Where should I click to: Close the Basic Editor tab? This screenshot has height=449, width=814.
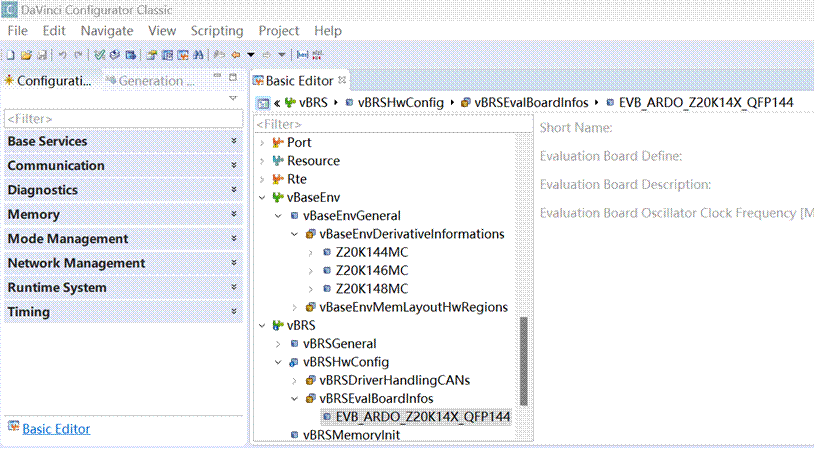(342, 81)
